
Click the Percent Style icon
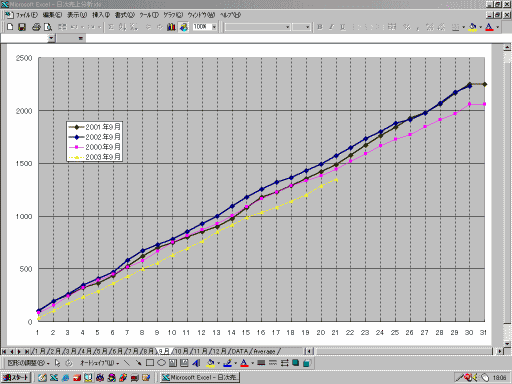coord(407,27)
